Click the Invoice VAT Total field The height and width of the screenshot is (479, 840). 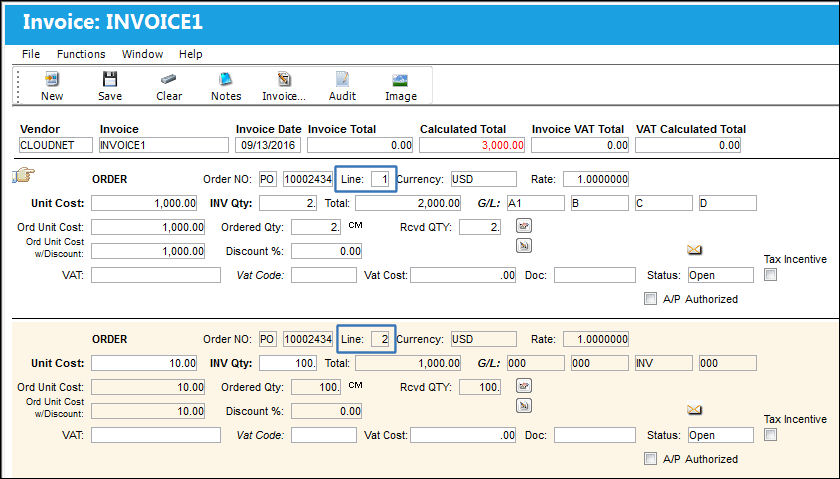click(580, 145)
